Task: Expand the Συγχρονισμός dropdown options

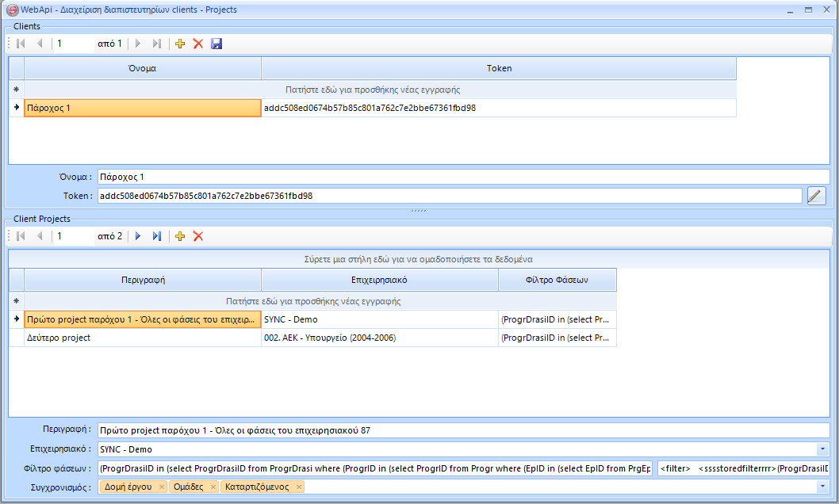Action: (x=822, y=487)
